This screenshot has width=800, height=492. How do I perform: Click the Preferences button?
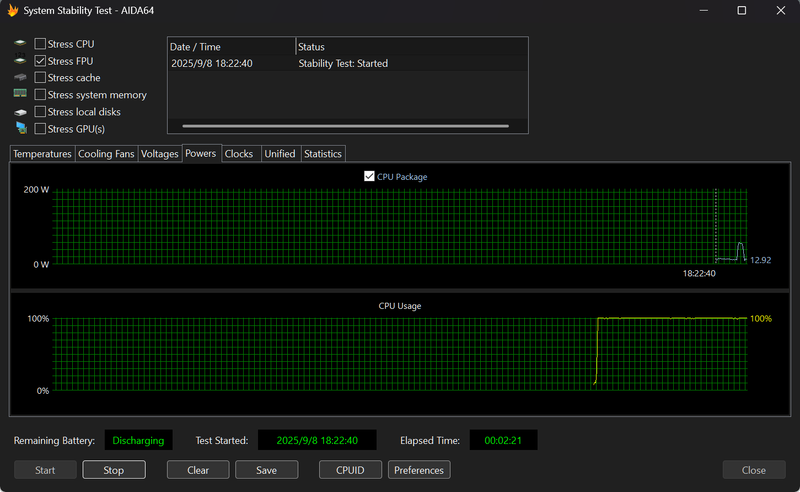pos(419,470)
